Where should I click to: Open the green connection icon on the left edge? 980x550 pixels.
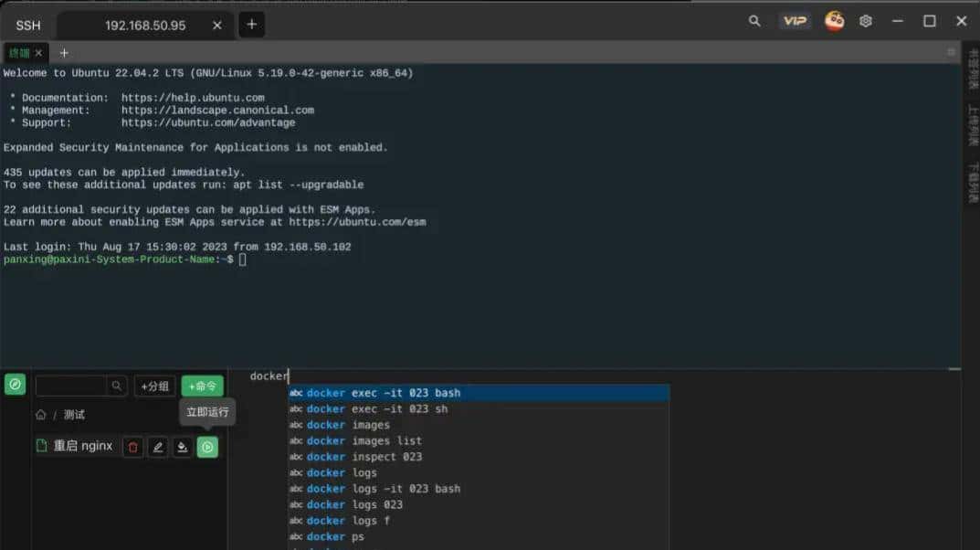(x=15, y=385)
